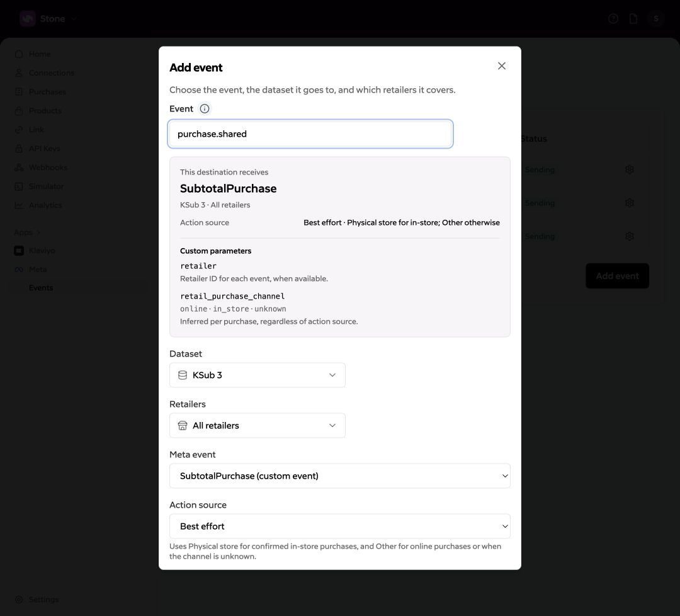This screenshot has width=680, height=616.
Task: Open Webhooks in the sidebar
Action: (48, 168)
